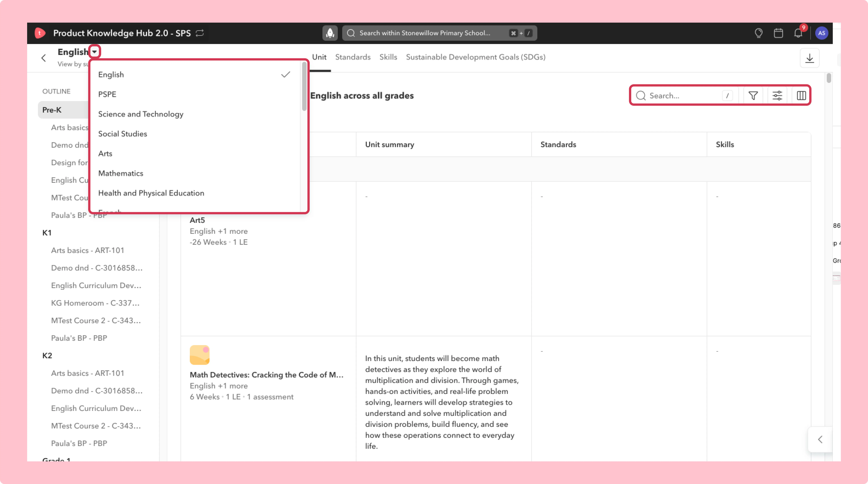The height and width of the screenshot is (484, 868).
Task: Open the AS user profile avatar
Action: 822,33
